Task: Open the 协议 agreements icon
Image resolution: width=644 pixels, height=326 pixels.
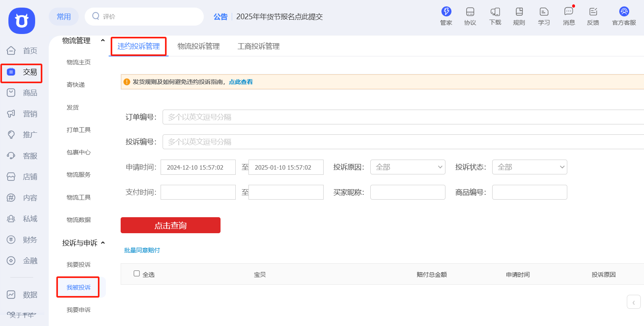Action: point(470,12)
